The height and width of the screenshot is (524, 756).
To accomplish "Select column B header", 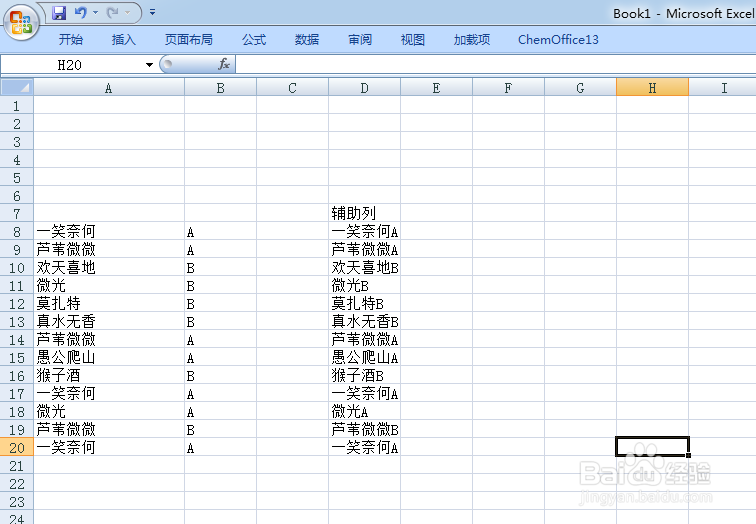I will [220, 88].
